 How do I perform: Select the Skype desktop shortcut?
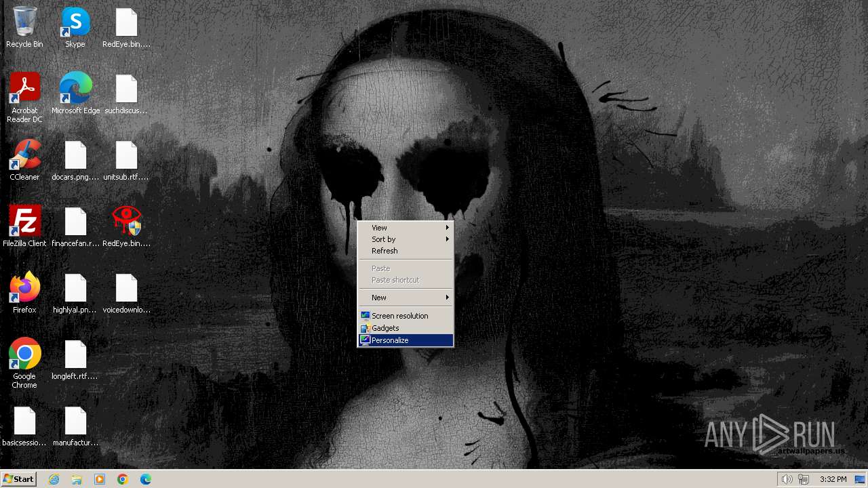pos(75,27)
